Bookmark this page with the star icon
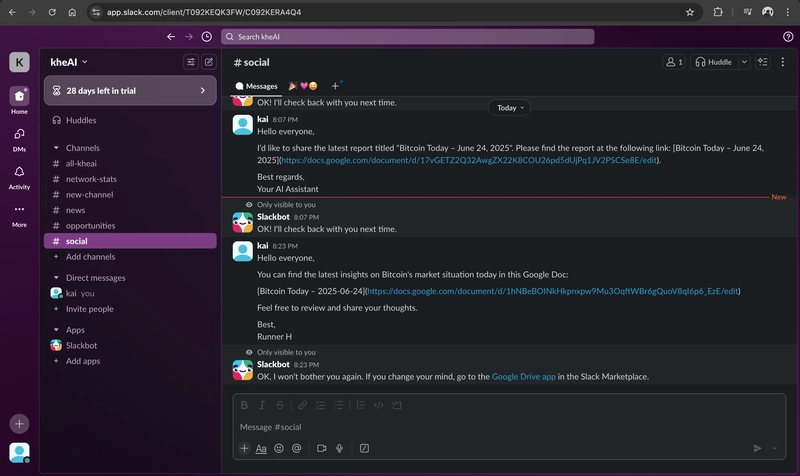 pos(690,12)
